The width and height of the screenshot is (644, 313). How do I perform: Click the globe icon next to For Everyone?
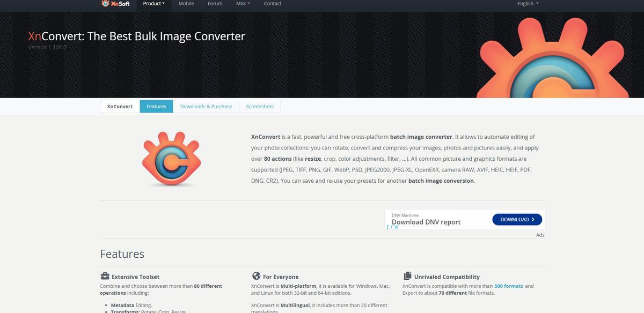coord(256,276)
